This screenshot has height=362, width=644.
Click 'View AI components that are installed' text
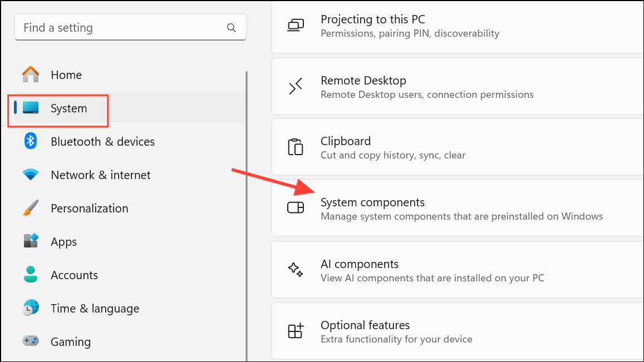(432, 278)
